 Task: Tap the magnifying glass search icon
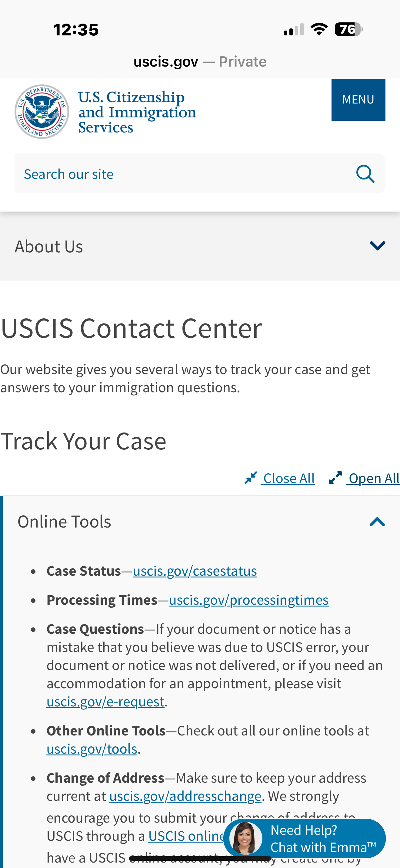tap(365, 174)
